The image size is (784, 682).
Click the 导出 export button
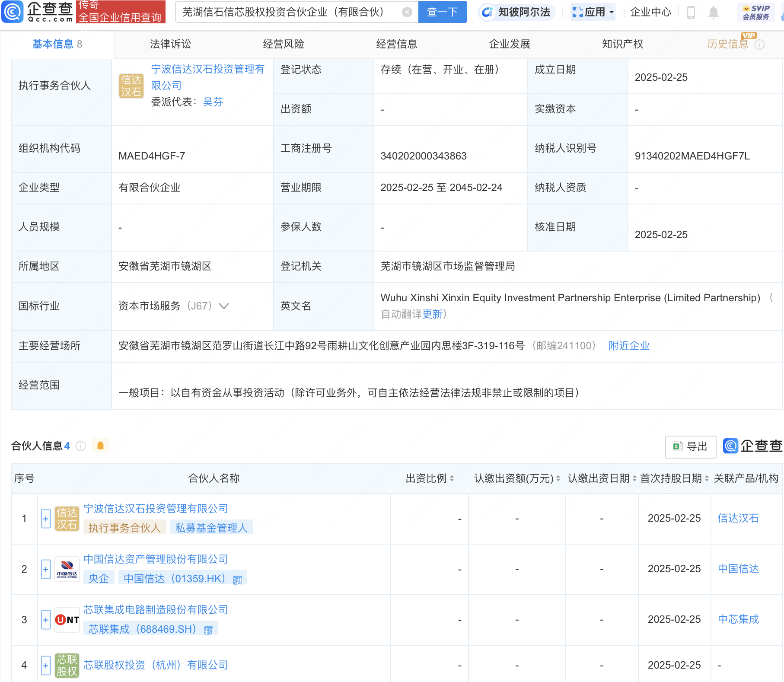point(691,446)
